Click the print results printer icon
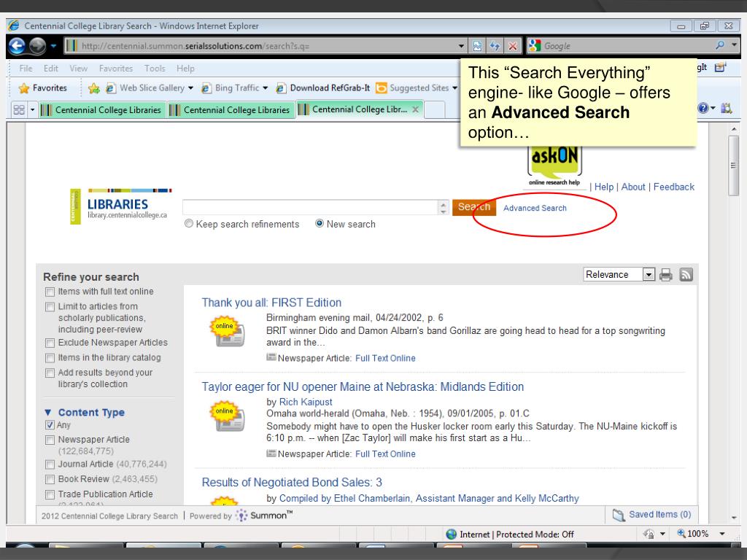Image resolution: width=747 pixels, height=560 pixels. [x=665, y=275]
